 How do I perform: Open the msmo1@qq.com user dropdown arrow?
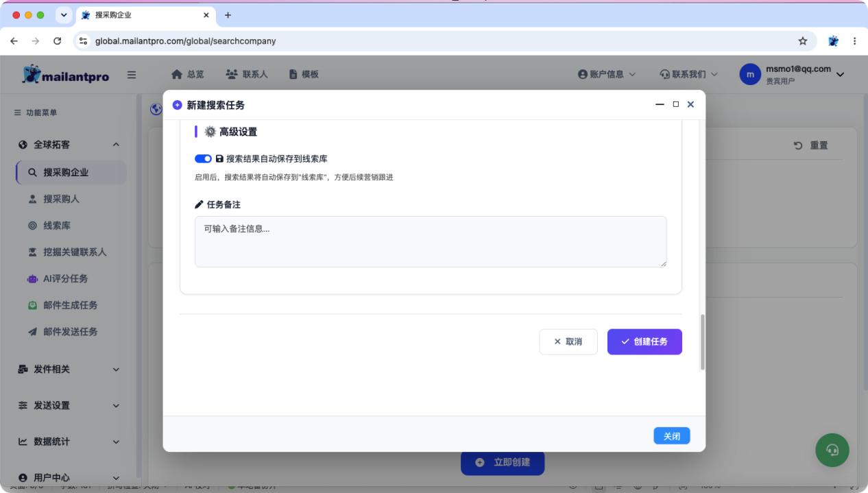840,74
